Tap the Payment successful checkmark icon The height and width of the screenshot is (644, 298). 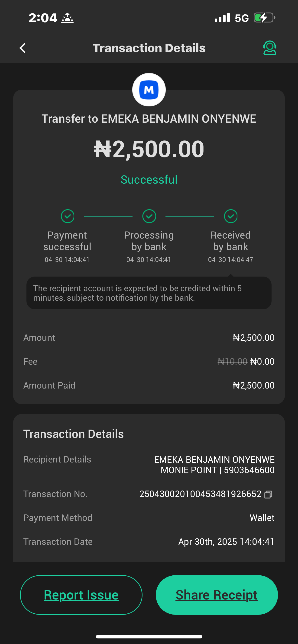tap(68, 216)
